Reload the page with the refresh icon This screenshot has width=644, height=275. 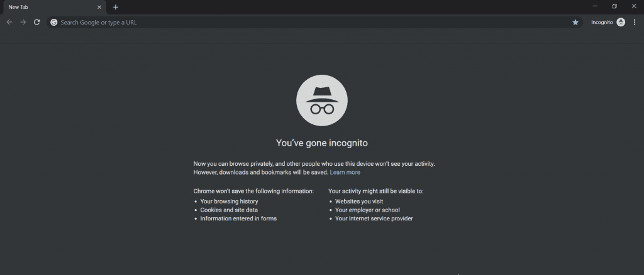point(37,22)
